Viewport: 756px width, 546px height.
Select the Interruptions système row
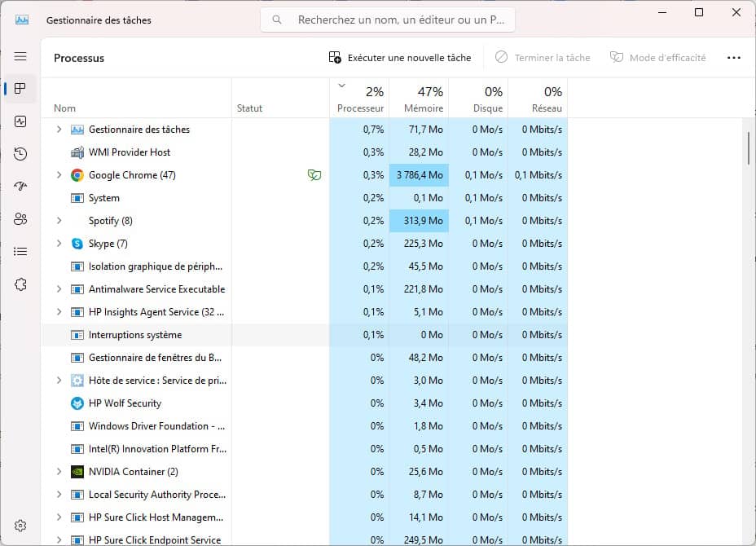pyautogui.click(x=304, y=335)
